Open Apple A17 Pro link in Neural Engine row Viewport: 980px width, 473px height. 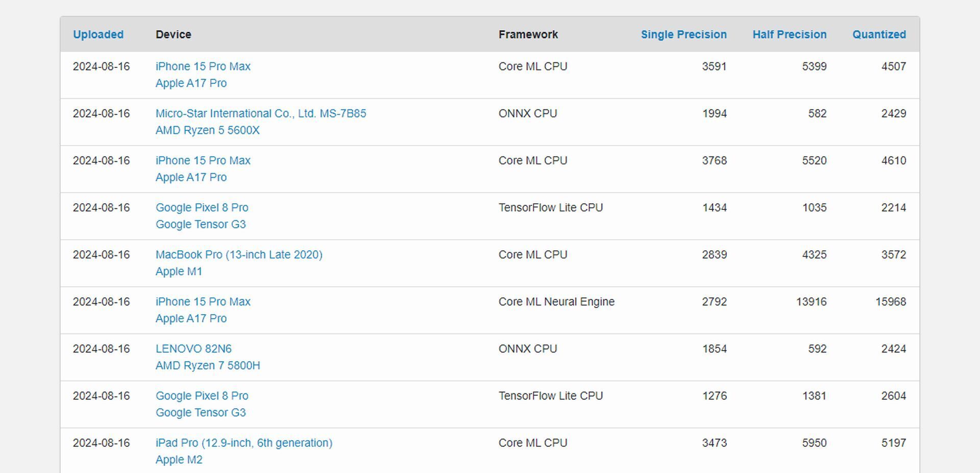click(191, 318)
